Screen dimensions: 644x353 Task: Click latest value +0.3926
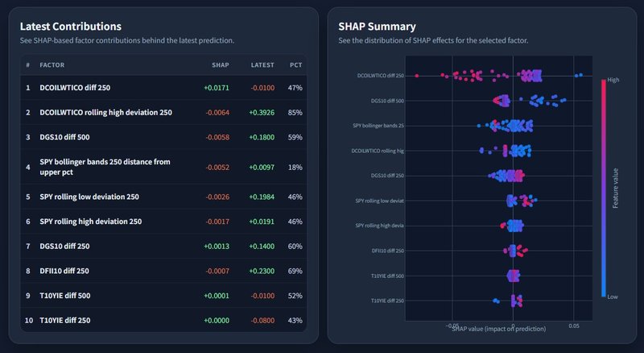pyautogui.click(x=262, y=112)
